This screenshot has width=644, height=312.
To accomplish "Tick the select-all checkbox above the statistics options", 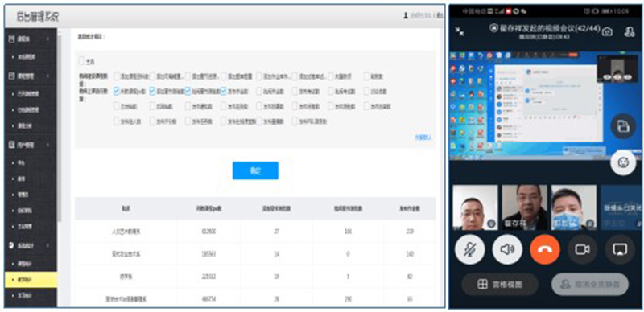I will [81, 61].
